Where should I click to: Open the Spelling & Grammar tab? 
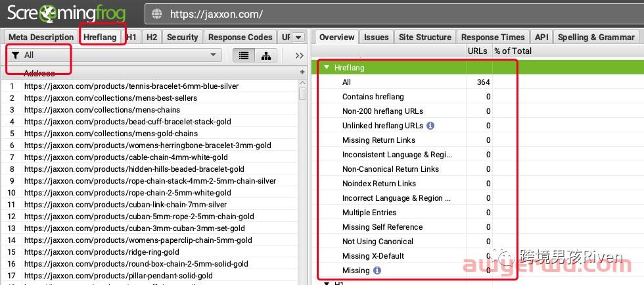tap(596, 37)
